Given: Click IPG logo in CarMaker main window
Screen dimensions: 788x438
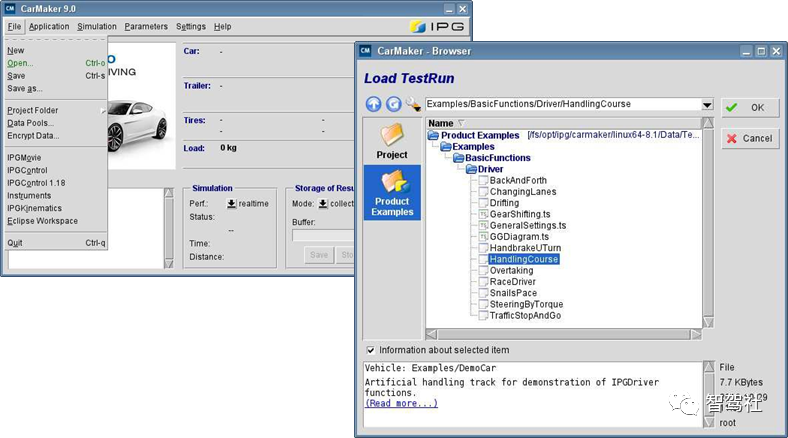Looking at the screenshot, I should [x=437, y=27].
